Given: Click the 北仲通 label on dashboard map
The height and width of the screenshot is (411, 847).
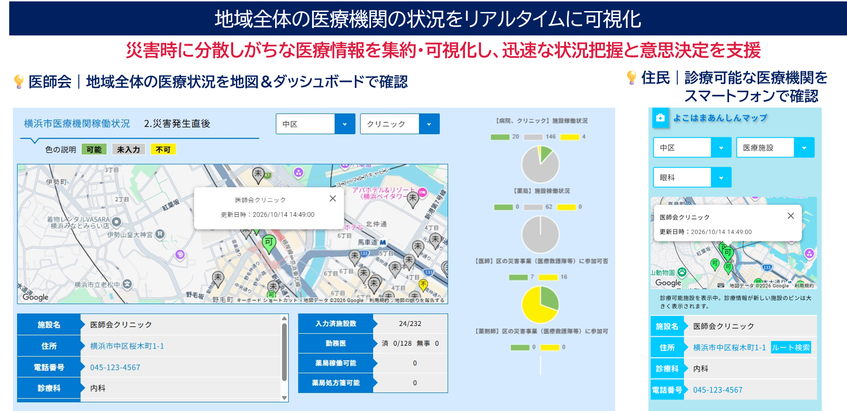Looking at the screenshot, I should coord(375,223).
